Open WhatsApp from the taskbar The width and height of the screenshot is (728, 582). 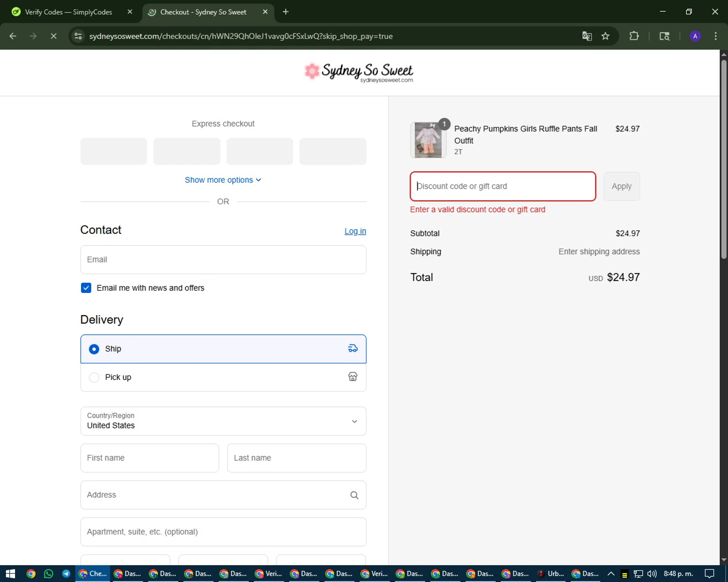(49, 574)
